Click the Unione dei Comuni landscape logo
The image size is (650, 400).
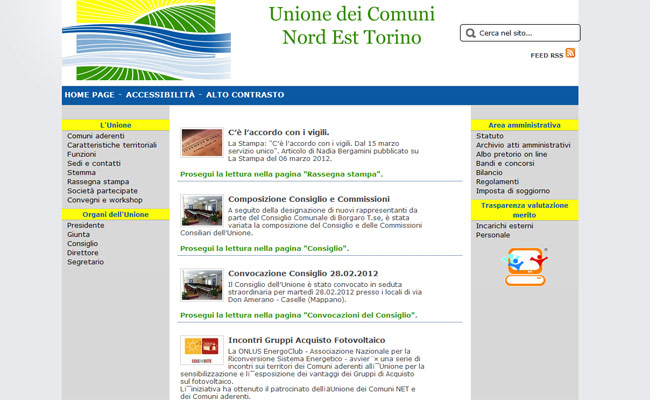click(x=146, y=40)
